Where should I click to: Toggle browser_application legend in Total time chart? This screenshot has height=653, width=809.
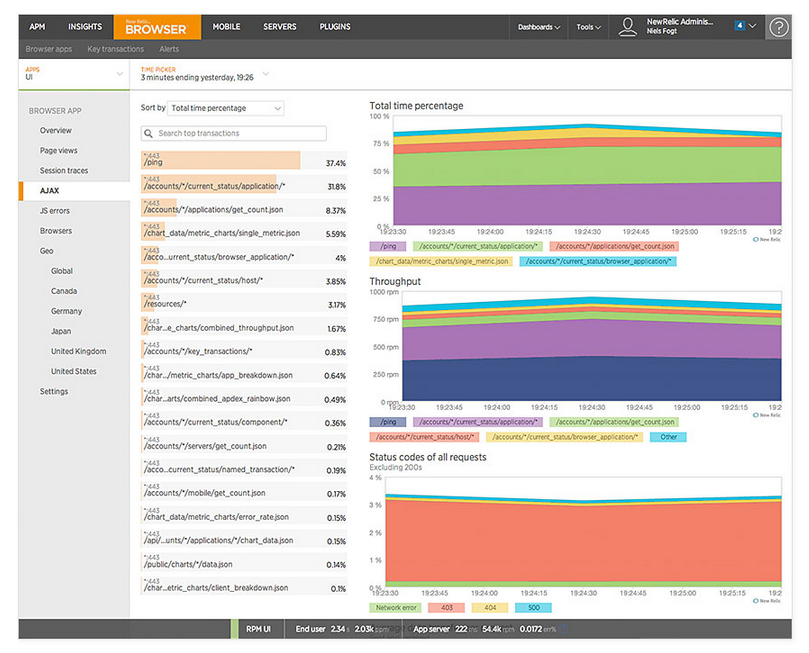click(x=597, y=262)
